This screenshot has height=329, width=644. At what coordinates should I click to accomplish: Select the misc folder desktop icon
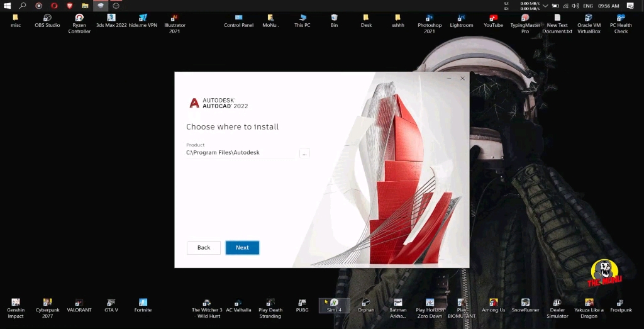pyautogui.click(x=16, y=21)
